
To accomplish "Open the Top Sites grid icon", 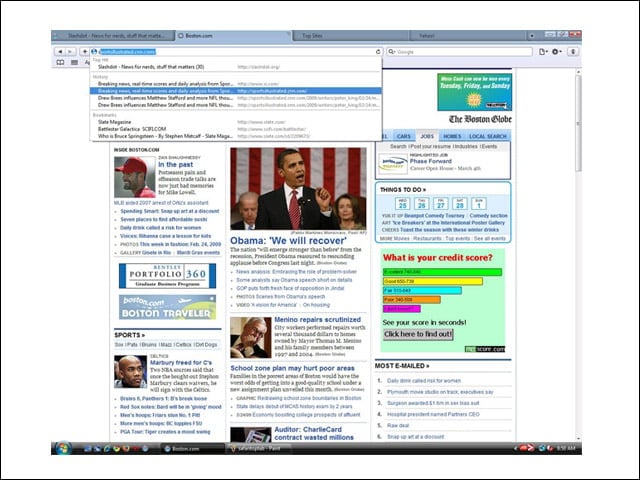I will tap(74, 62).
